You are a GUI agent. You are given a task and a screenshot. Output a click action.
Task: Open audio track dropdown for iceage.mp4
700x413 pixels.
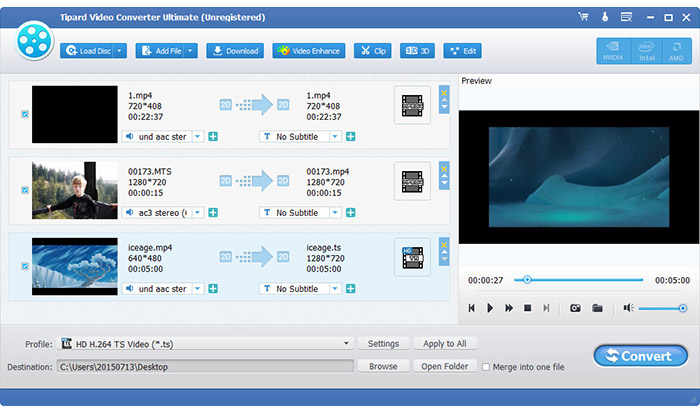(x=197, y=288)
